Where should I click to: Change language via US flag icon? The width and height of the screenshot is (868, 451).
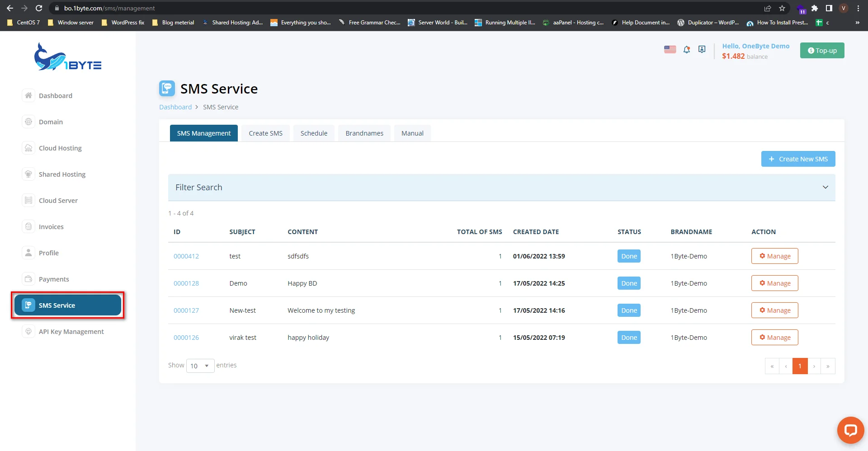click(670, 50)
